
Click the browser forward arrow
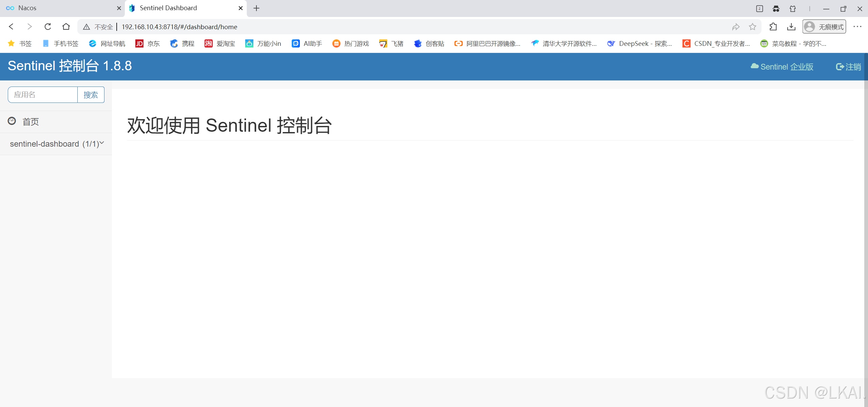(x=30, y=26)
